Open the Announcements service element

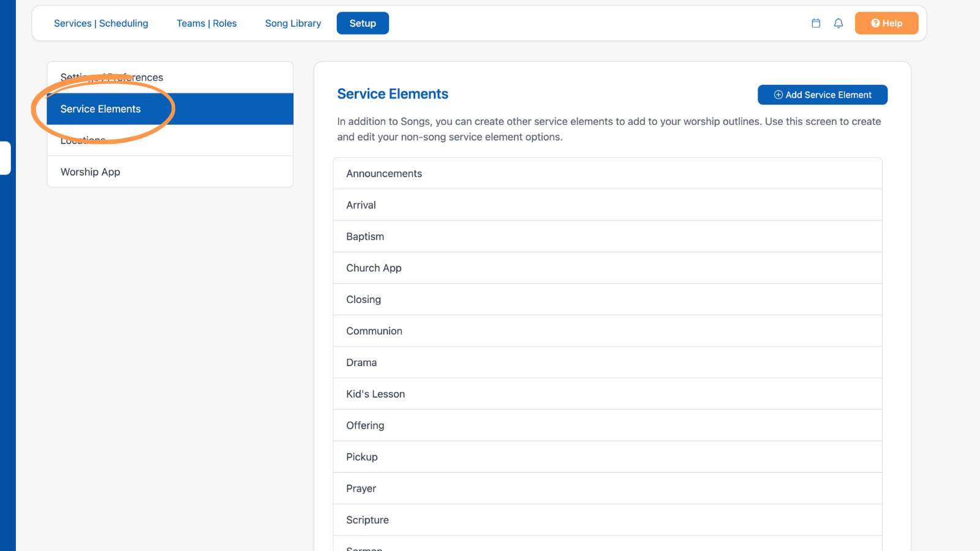point(608,174)
